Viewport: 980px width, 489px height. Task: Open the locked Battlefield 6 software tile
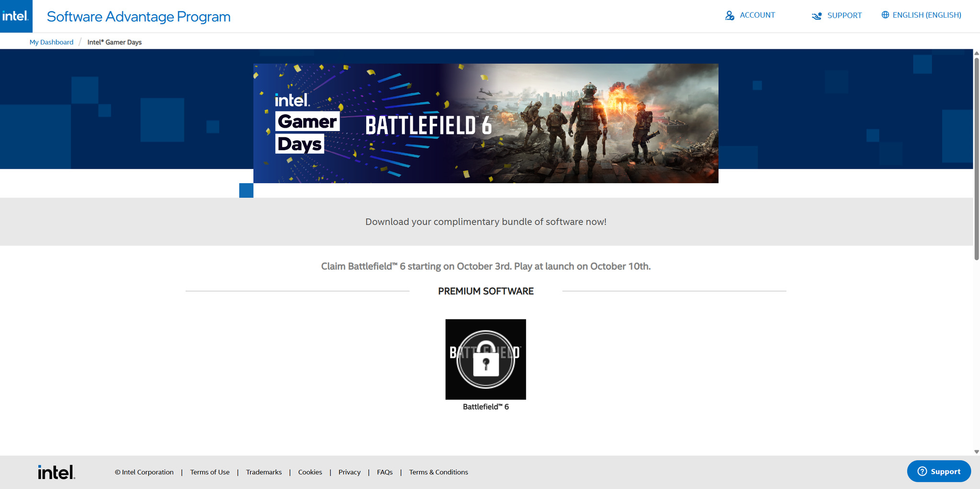tap(486, 359)
